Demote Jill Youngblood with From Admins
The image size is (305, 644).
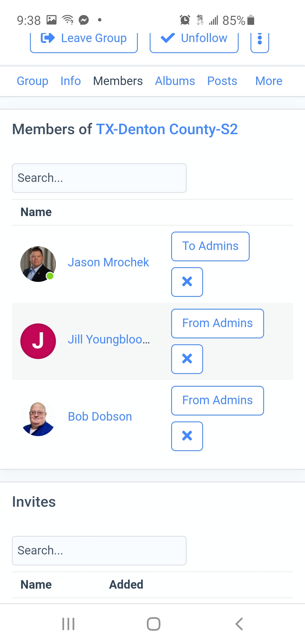click(217, 323)
